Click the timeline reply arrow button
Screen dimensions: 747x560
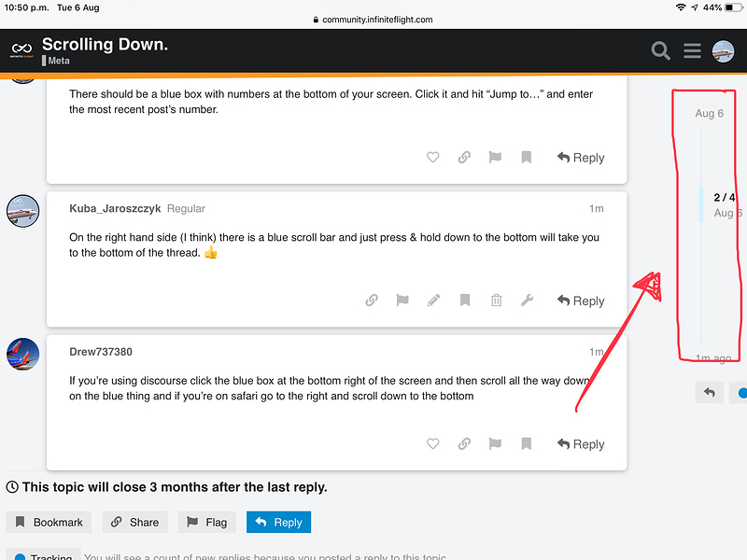[710, 392]
